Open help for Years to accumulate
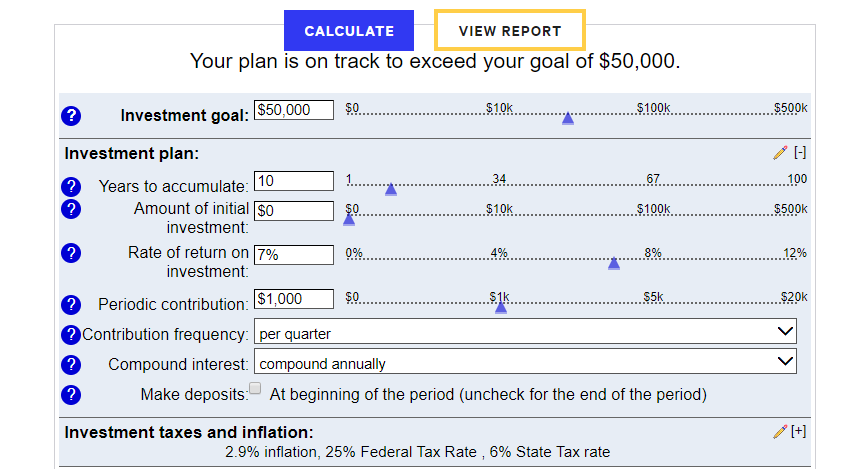This screenshot has height=469, width=861. pyautogui.click(x=71, y=186)
